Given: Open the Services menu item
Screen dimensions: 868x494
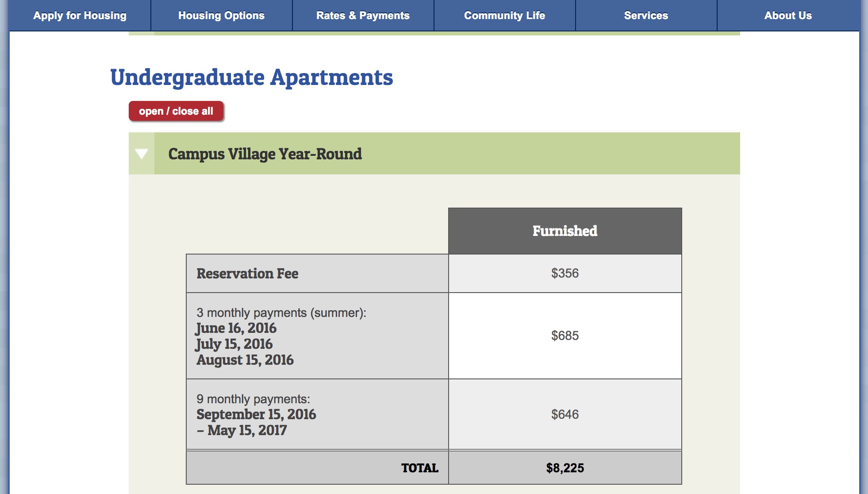Looking at the screenshot, I should tap(646, 15).
